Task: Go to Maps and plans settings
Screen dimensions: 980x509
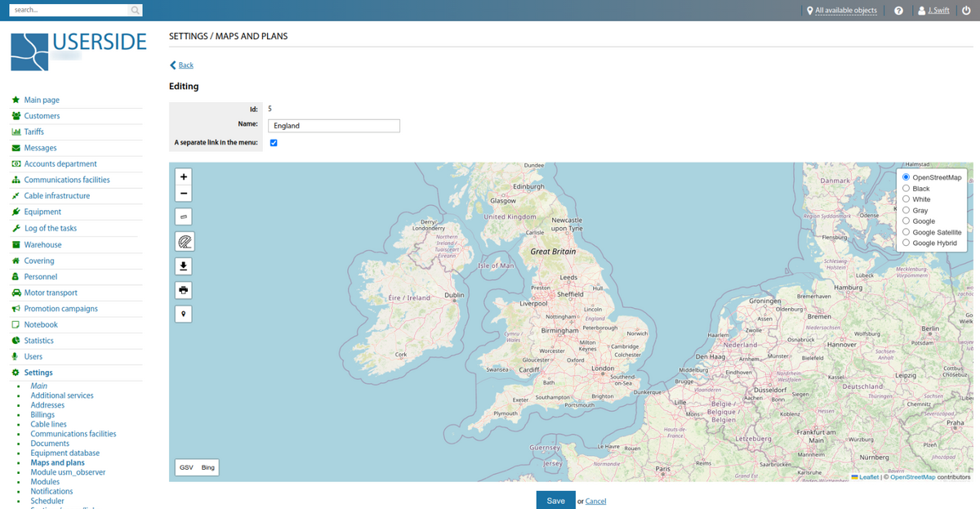Action: (57, 462)
